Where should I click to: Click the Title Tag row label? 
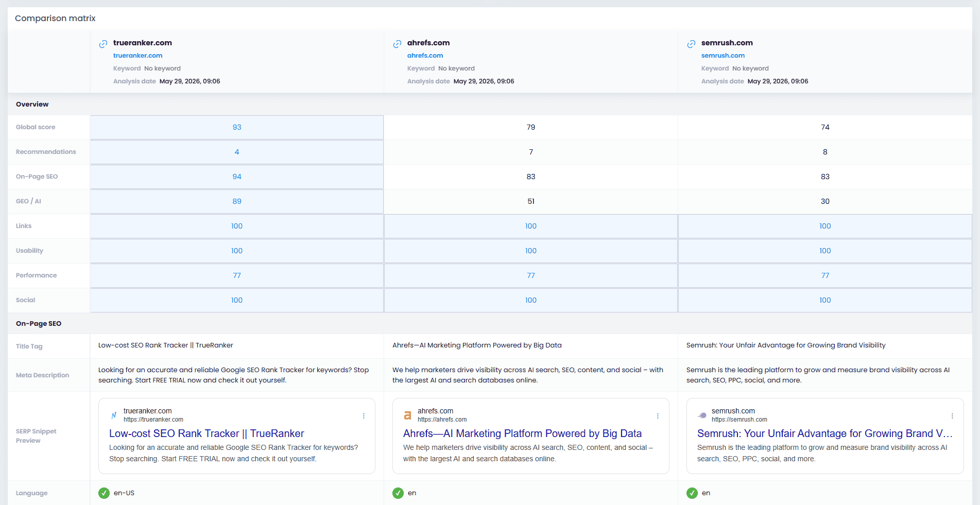click(x=29, y=346)
